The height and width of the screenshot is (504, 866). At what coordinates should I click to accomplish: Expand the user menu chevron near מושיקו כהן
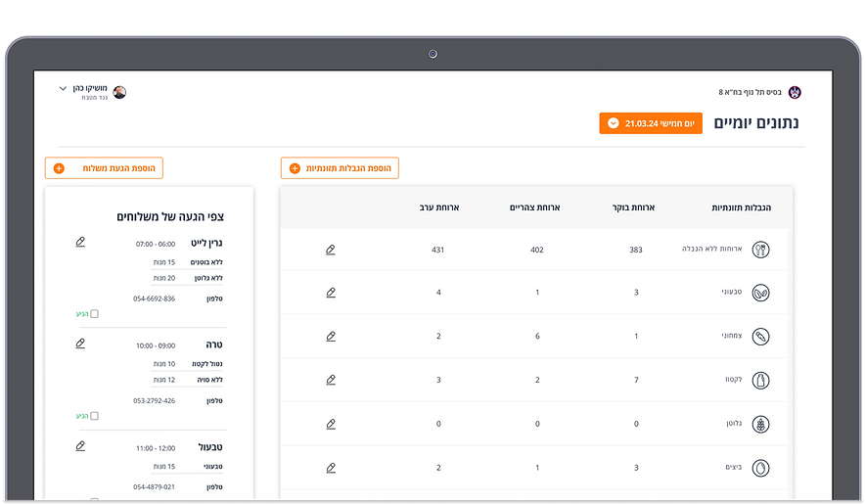click(x=63, y=88)
